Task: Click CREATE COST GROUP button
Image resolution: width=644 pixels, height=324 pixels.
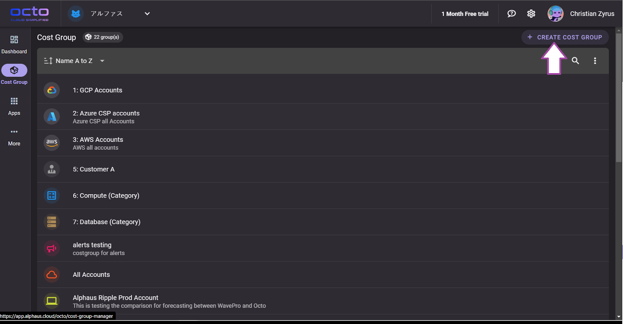Action: click(x=565, y=37)
